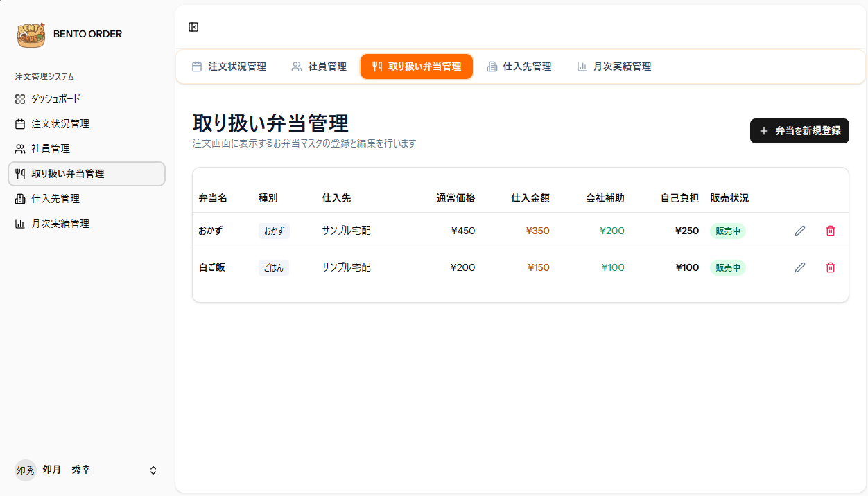Click the おかず bento name cell
Image resolution: width=868 pixels, height=496 pixels.
(x=211, y=231)
